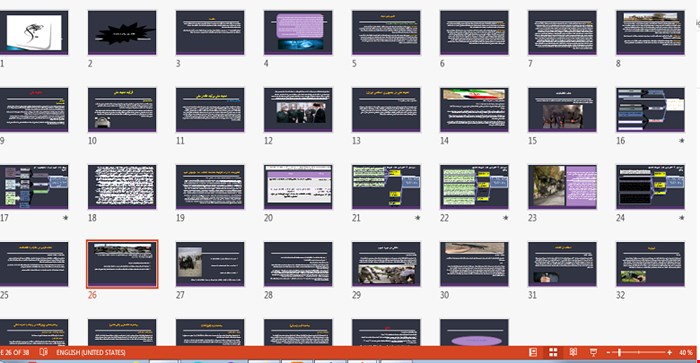Screen dimensions: 700x363
Task: Select slide 1 thumbnail with calligraphy
Action: [x=34, y=33]
